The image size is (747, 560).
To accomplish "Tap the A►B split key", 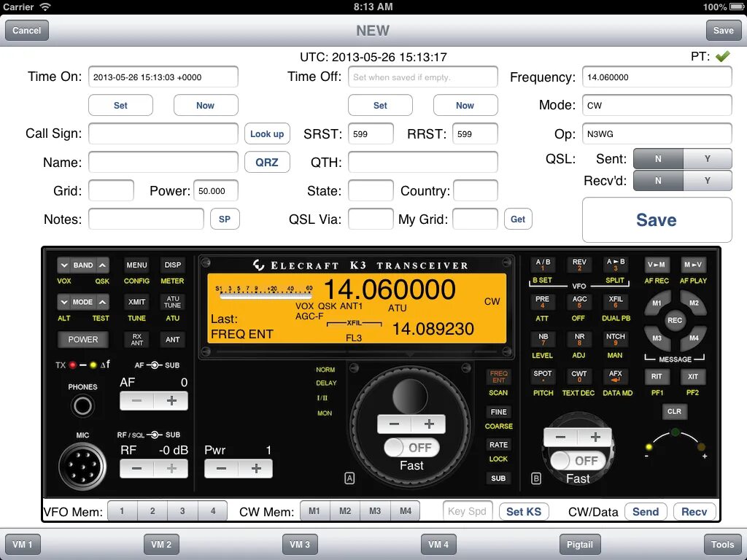I will point(616,264).
